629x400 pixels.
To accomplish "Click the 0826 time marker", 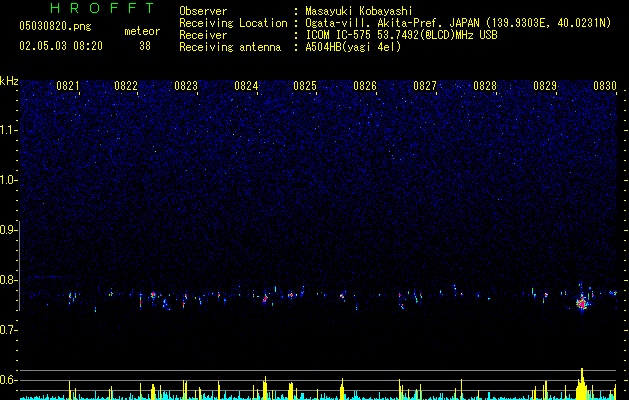I will coord(365,86).
